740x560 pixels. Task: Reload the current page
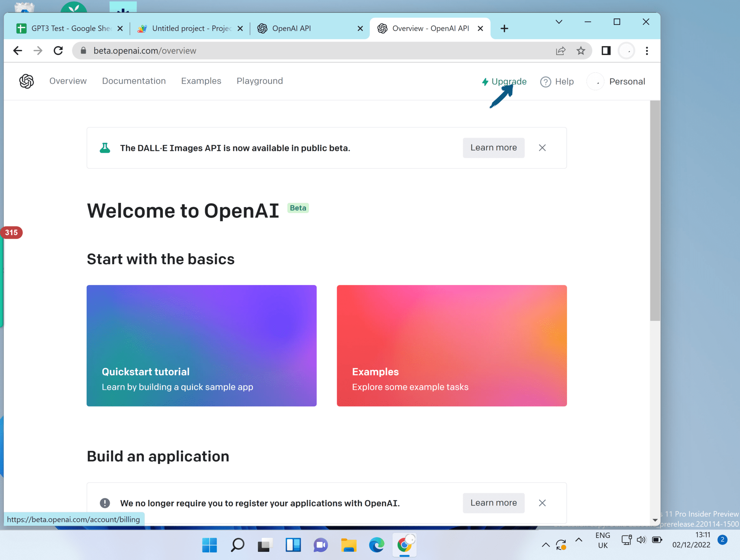point(58,51)
